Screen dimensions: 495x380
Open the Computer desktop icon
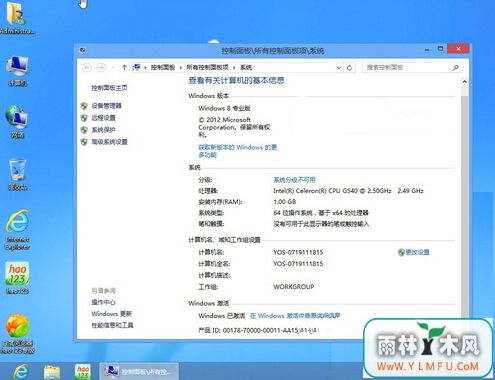[x=17, y=71]
